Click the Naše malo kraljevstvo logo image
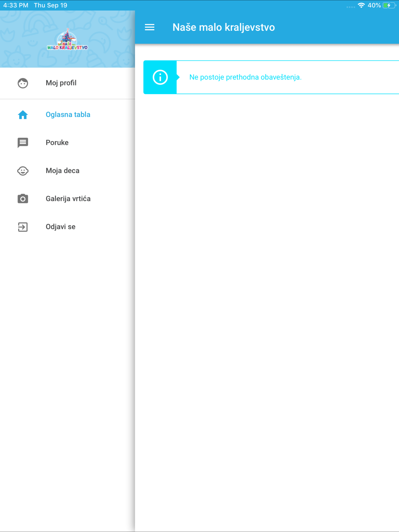 (x=67, y=40)
